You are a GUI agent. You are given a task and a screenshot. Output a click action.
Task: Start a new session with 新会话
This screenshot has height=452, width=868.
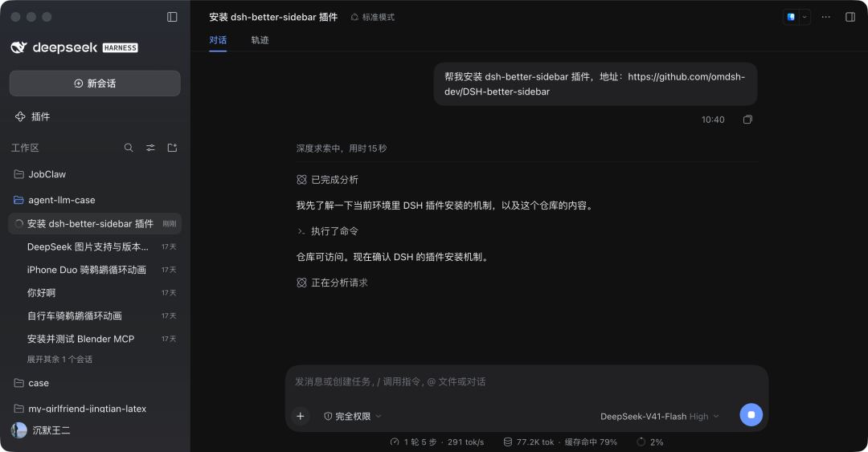[95, 83]
